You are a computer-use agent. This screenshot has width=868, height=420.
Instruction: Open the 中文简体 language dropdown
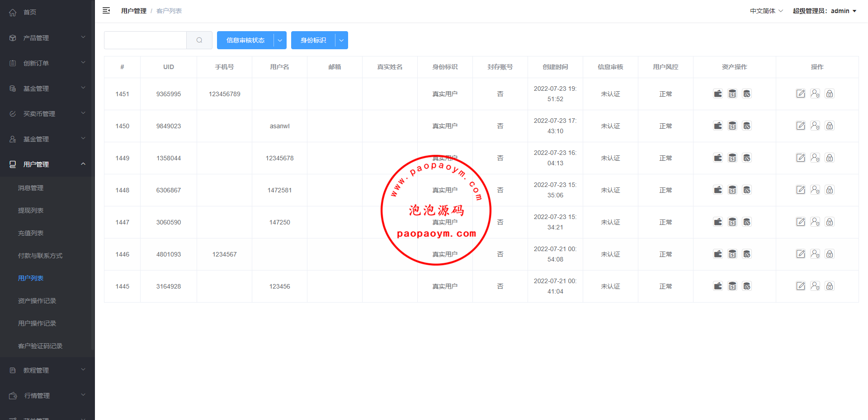(x=766, y=11)
